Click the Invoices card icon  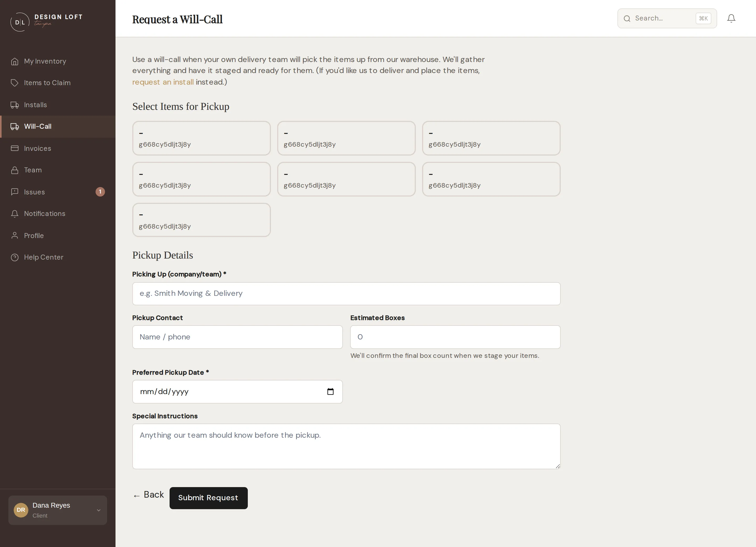[15, 148]
